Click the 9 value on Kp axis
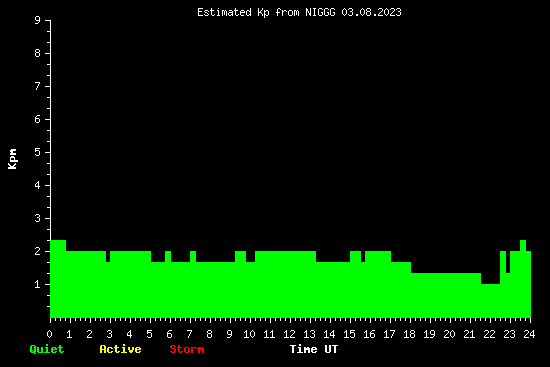The height and width of the screenshot is (367, 550). [x=38, y=20]
